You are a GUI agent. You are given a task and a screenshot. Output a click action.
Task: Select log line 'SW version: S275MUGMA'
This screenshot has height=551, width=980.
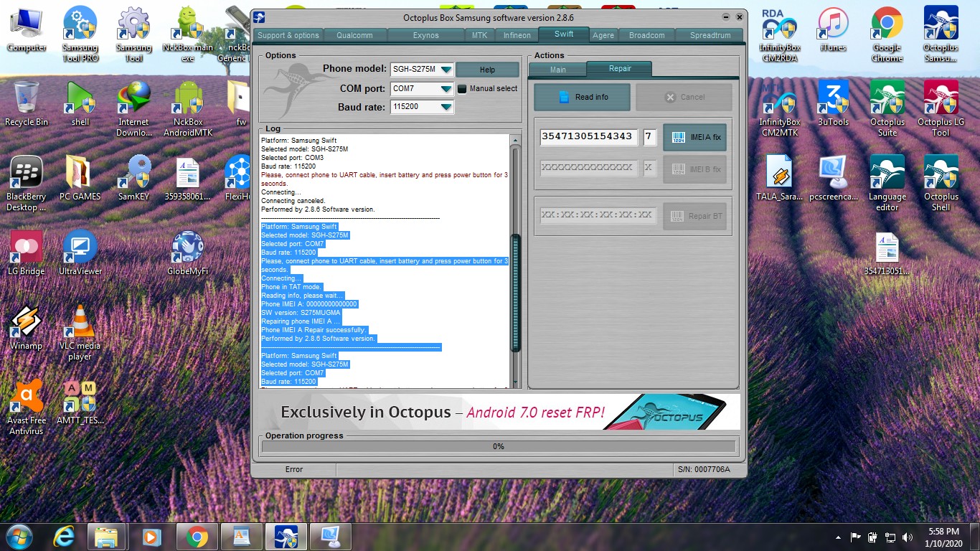(x=301, y=313)
